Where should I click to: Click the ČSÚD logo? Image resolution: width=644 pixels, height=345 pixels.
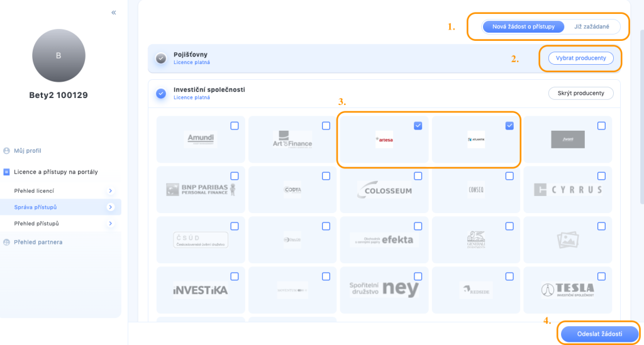[201, 240]
